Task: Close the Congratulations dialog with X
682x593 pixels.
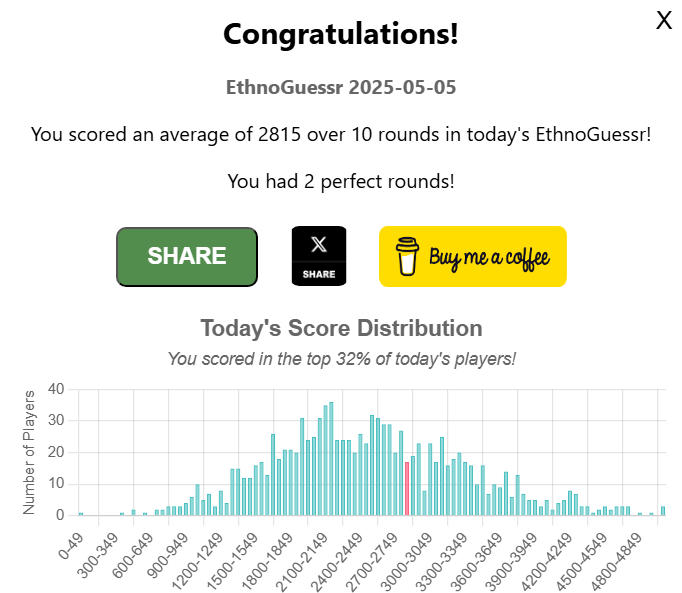Action: pyautogui.click(x=664, y=21)
